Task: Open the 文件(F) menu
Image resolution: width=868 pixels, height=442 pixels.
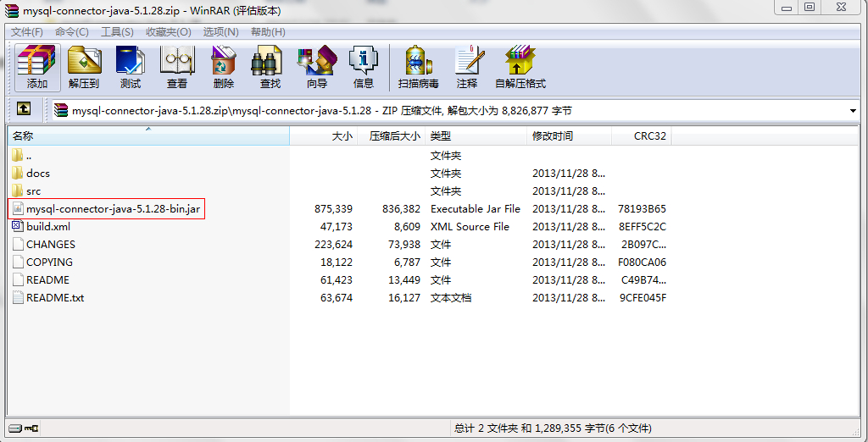Action: tap(27, 32)
